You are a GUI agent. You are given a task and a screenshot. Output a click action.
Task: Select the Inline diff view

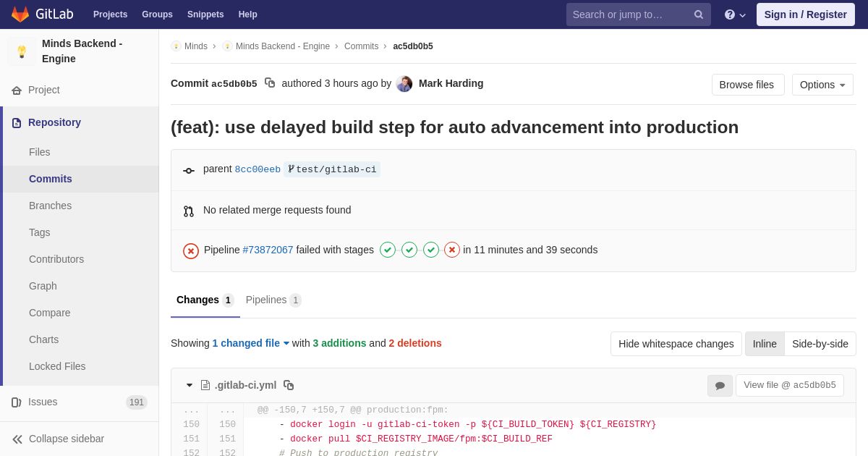[765, 344]
